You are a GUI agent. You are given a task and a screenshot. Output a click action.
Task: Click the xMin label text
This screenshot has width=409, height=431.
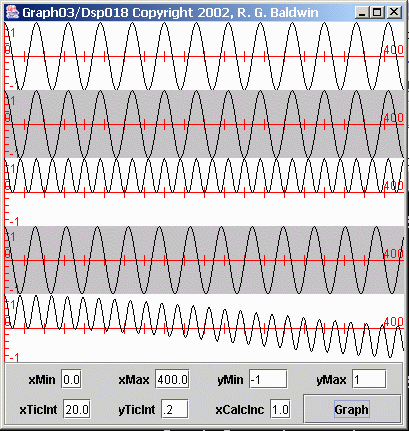(x=42, y=380)
